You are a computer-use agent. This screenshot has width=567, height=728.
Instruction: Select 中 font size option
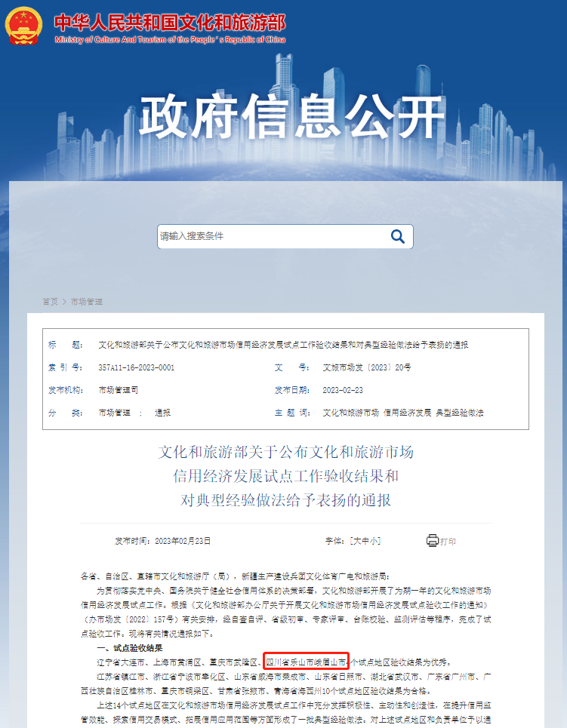(365, 541)
